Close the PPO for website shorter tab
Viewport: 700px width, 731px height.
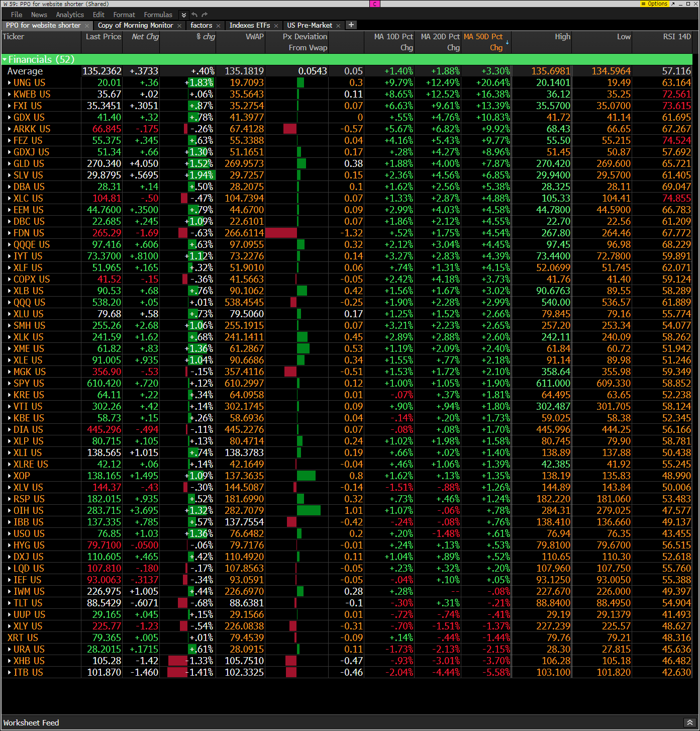tap(87, 26)
